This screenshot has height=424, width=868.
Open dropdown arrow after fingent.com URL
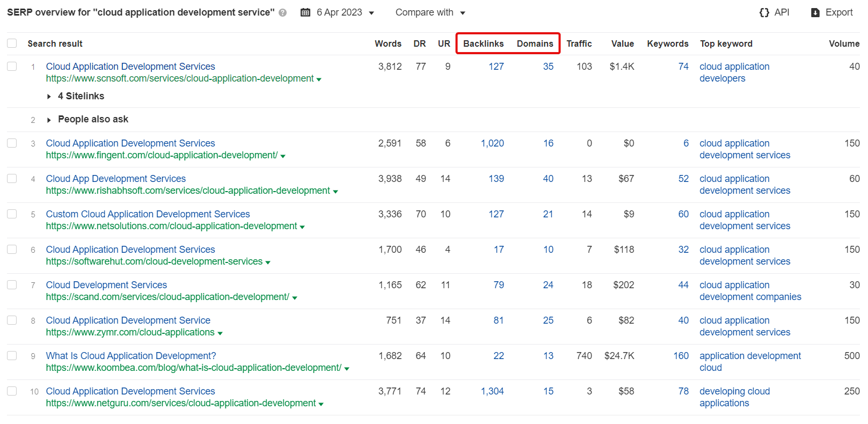pyautogui.click(x=283, y=156)
